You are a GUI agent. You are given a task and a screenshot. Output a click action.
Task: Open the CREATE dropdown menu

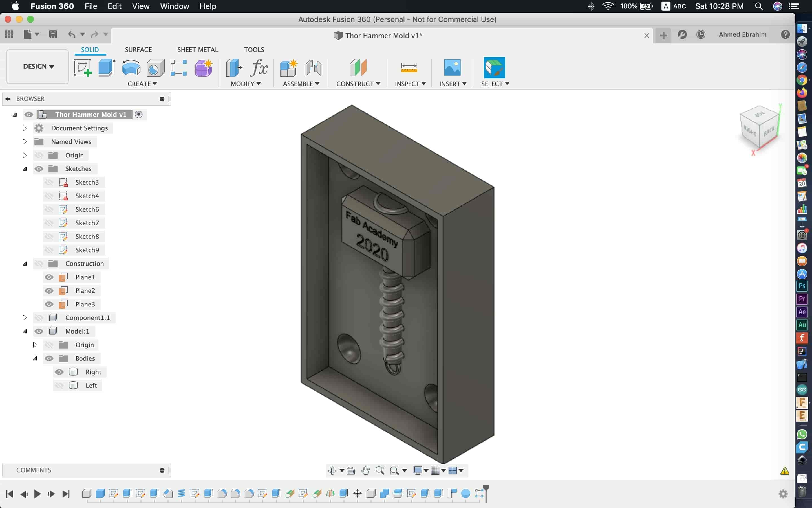pyautogui.click(x=142, y=84)
